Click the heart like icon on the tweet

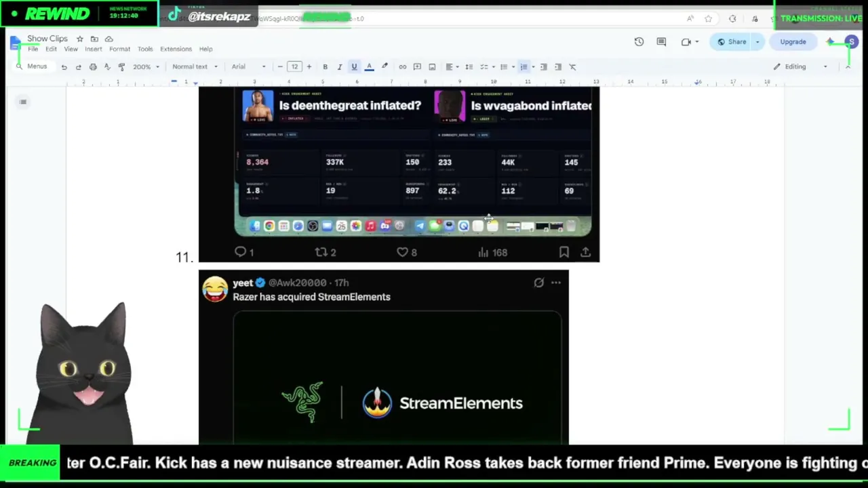tap(402, 252)
